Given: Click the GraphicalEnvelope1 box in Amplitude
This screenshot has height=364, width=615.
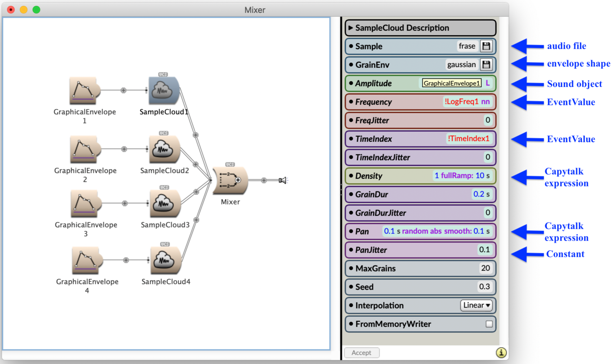Looking at the screenshot, I should pyautogui.click(x=451, y=83).
